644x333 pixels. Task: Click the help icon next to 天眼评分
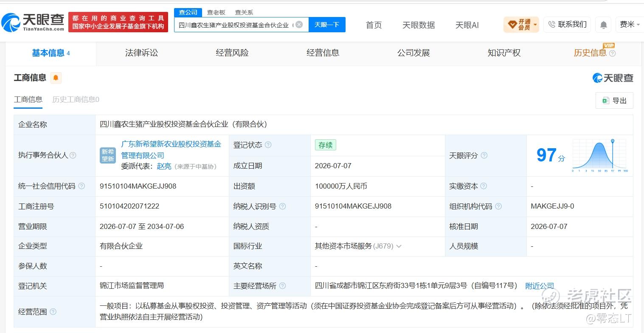484,155
